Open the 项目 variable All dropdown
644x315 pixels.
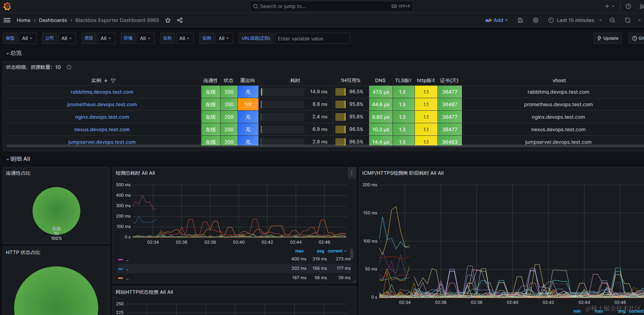[106, 38]
